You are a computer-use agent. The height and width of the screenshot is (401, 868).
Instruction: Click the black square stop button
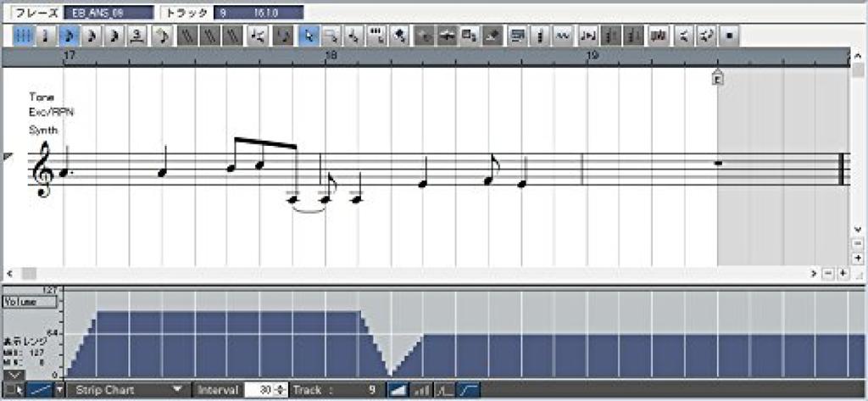(730, 36)
